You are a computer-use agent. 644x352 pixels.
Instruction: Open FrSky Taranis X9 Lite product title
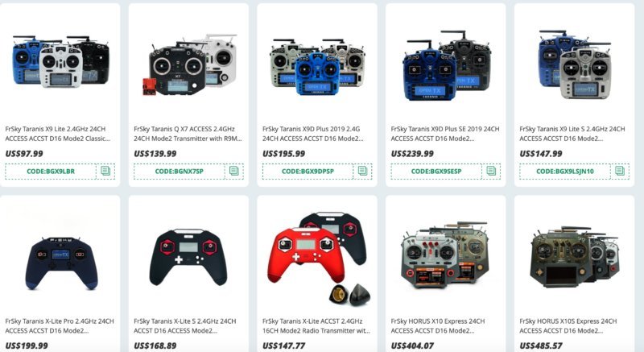pyautogui.click(x=58, y=134)
